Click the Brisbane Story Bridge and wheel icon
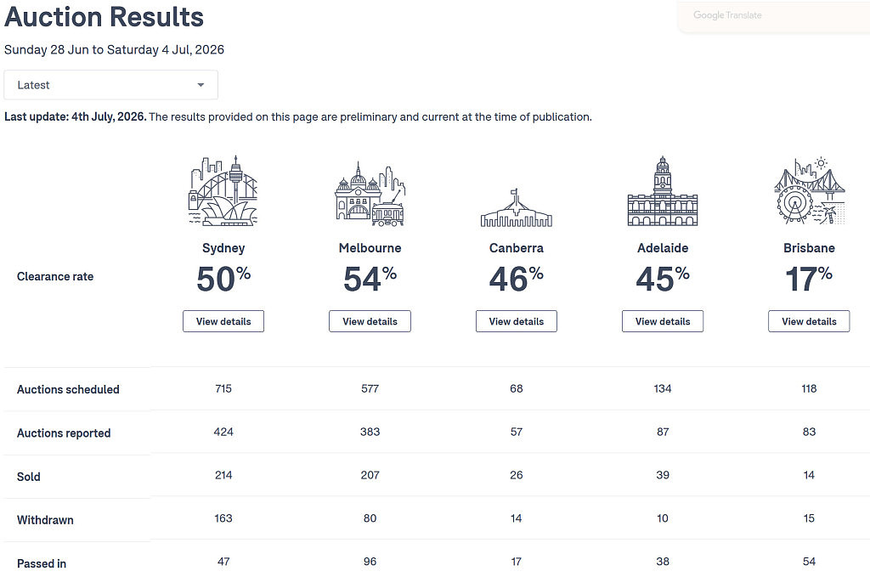Viewport: 870px width, 588px height. click(809, 190)
